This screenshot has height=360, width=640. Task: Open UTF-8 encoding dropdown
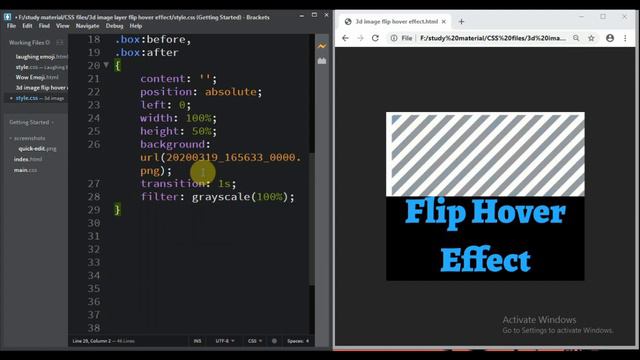[x=225, y=341]
